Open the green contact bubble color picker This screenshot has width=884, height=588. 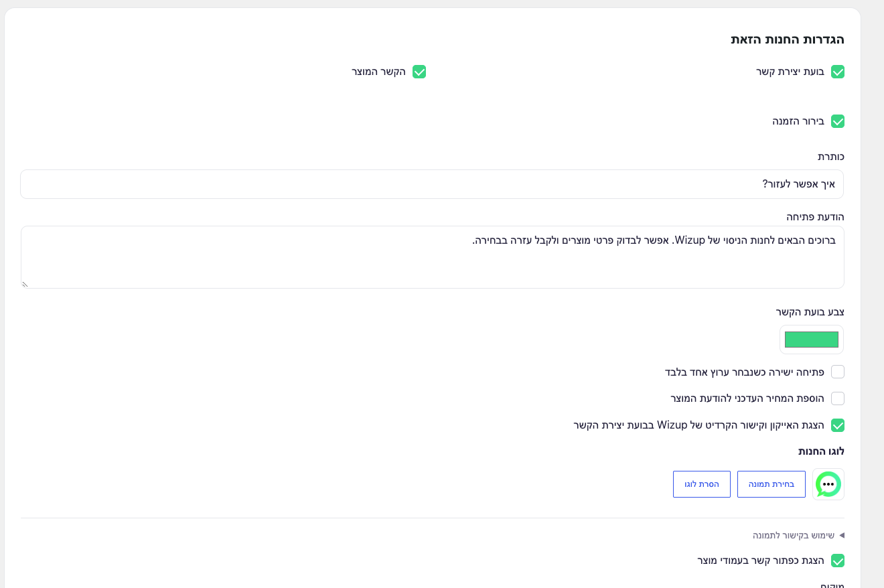click(x=812, y=340)
